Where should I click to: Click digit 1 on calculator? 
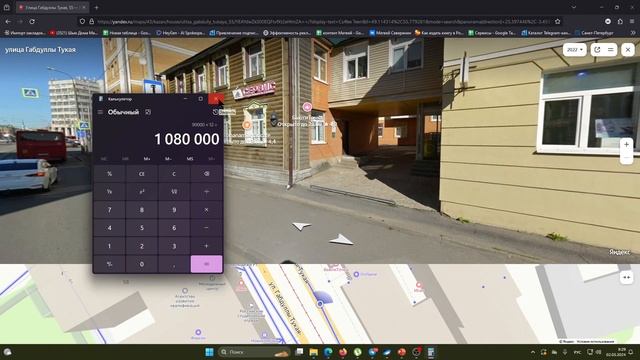tap(109, 246)
